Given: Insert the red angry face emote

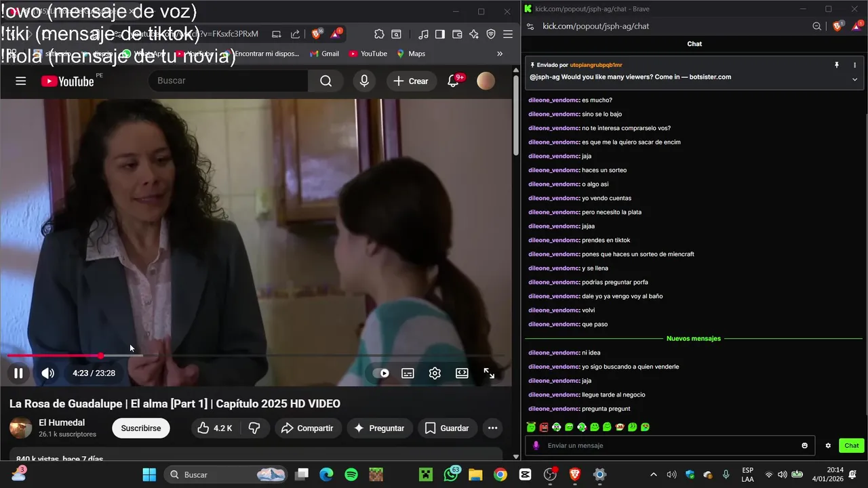Looking at the screenshot, I should pos(544,427).
